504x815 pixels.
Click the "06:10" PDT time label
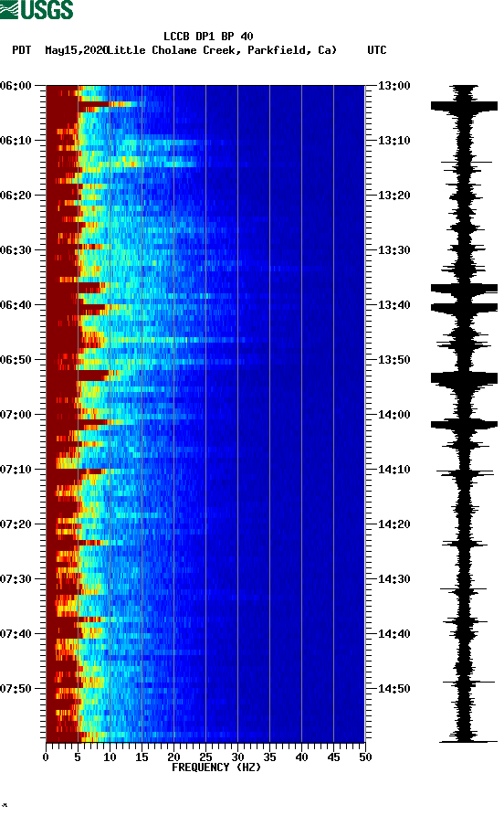click(16, 141)
